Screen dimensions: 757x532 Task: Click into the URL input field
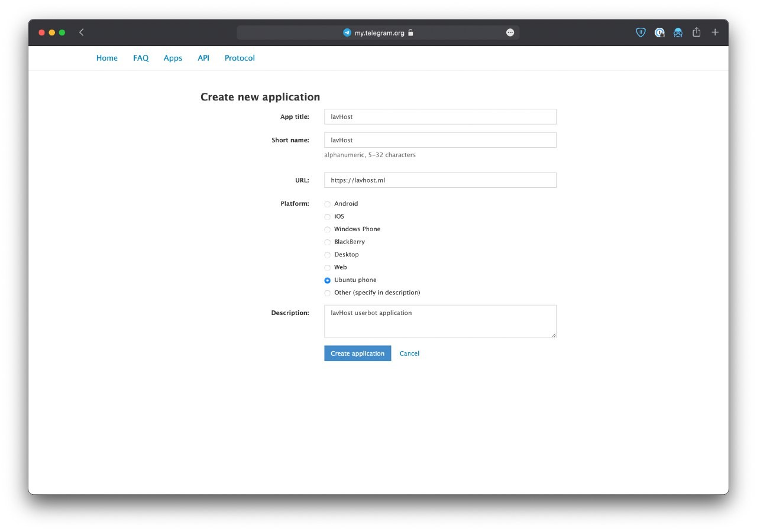coord(440,180)
